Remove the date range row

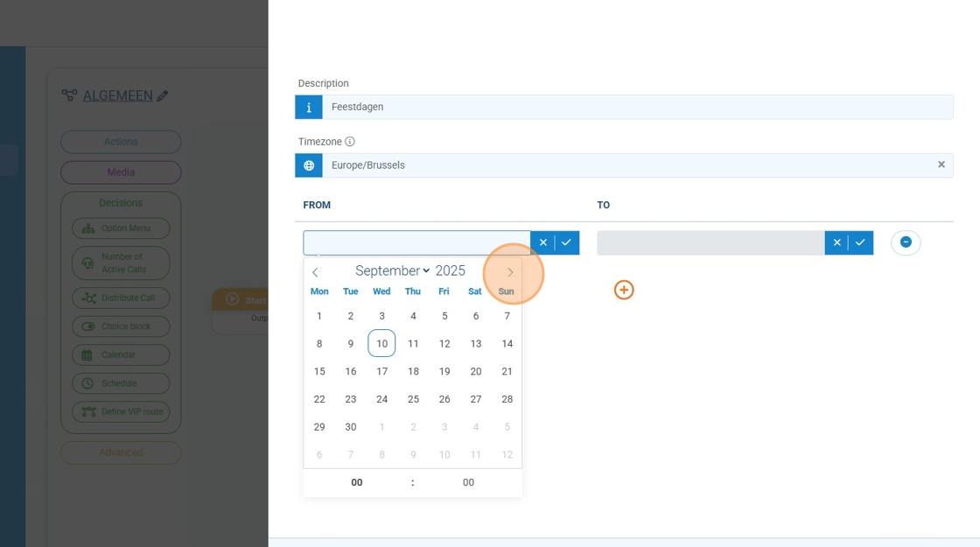(906, 242)
